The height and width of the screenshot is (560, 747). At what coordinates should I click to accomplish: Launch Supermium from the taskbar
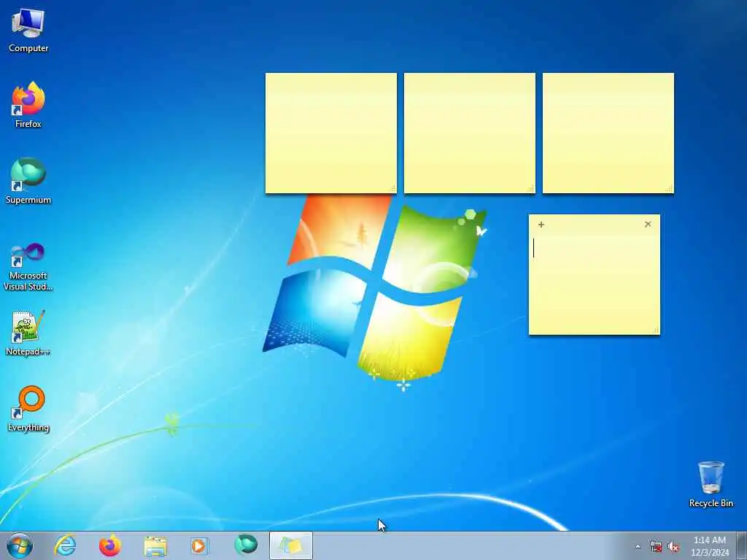coord(246,545)
